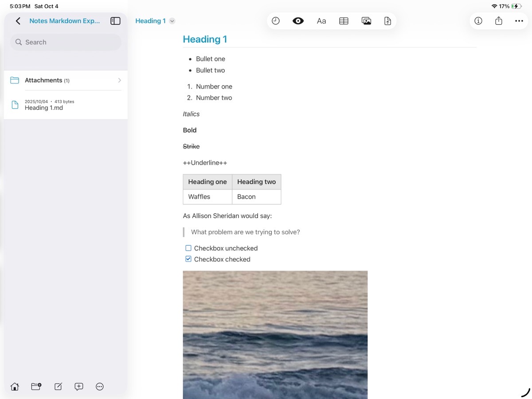Viewport: 532px width, 399px height.
Task: Uncheck the 'Checkbox checked' item
Action: click(188, 258)
